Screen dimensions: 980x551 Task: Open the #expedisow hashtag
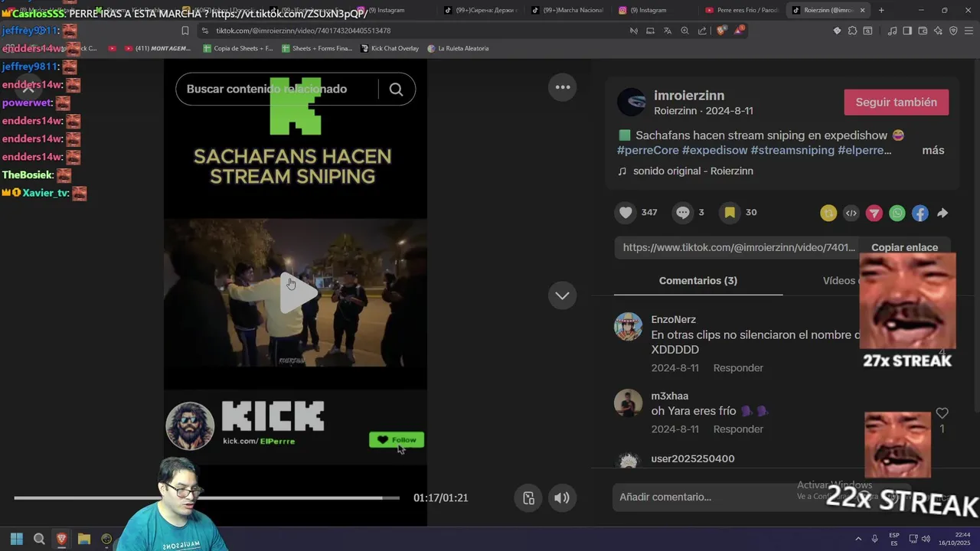[x=714, y=150]
